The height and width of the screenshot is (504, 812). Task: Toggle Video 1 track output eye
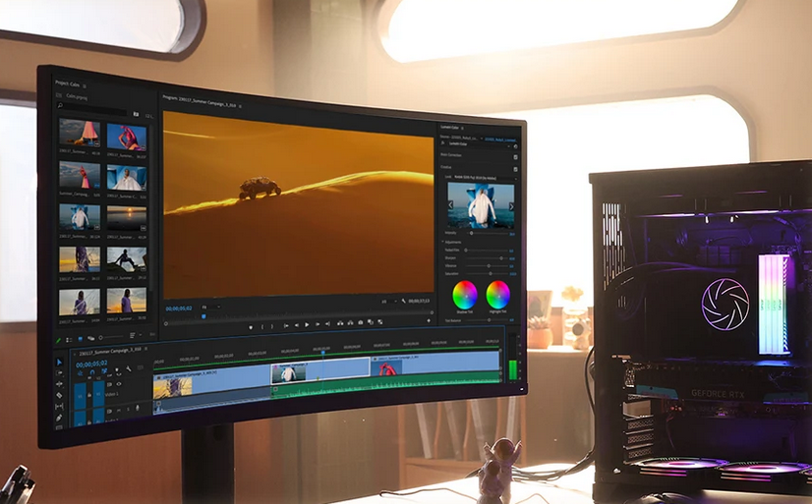(120, 383)
